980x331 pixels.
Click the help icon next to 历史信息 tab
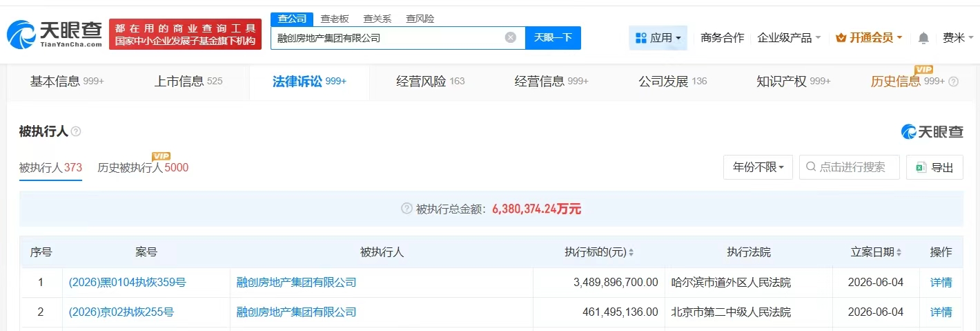click(954, 82)
